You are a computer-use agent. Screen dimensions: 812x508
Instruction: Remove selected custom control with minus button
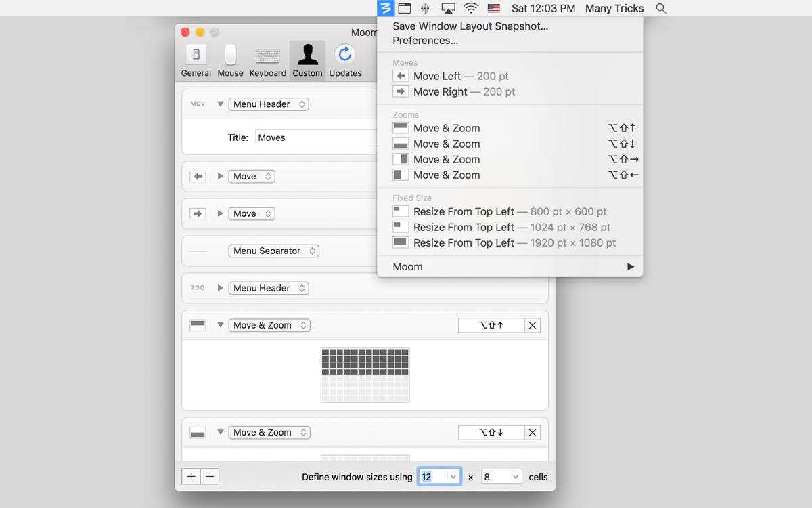click(x=210, y=477)
